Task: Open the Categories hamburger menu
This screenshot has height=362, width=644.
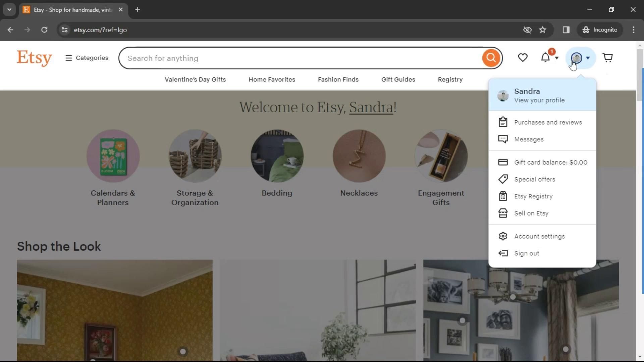Action: (87, 58)
